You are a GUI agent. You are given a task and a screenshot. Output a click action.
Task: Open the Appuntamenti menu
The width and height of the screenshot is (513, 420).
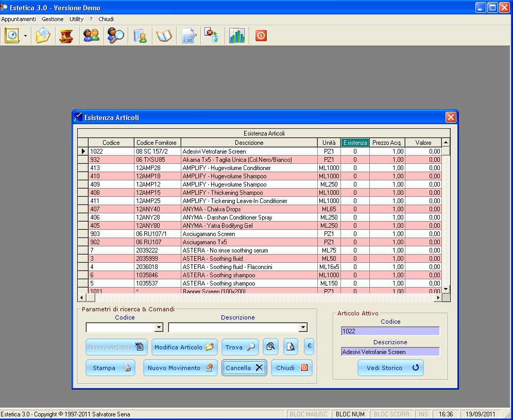click(19, 19)
